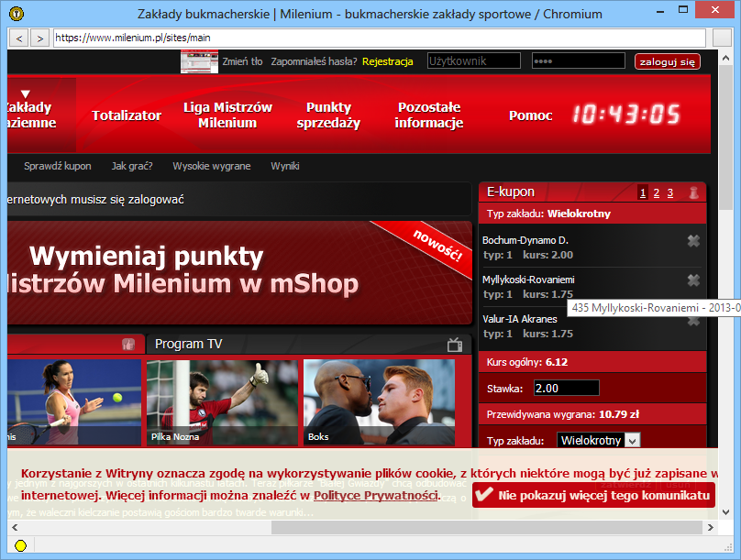Click the vertical scrollbar thumb
Viewport: 741px width, 560px height.
[x=726, y=137]
